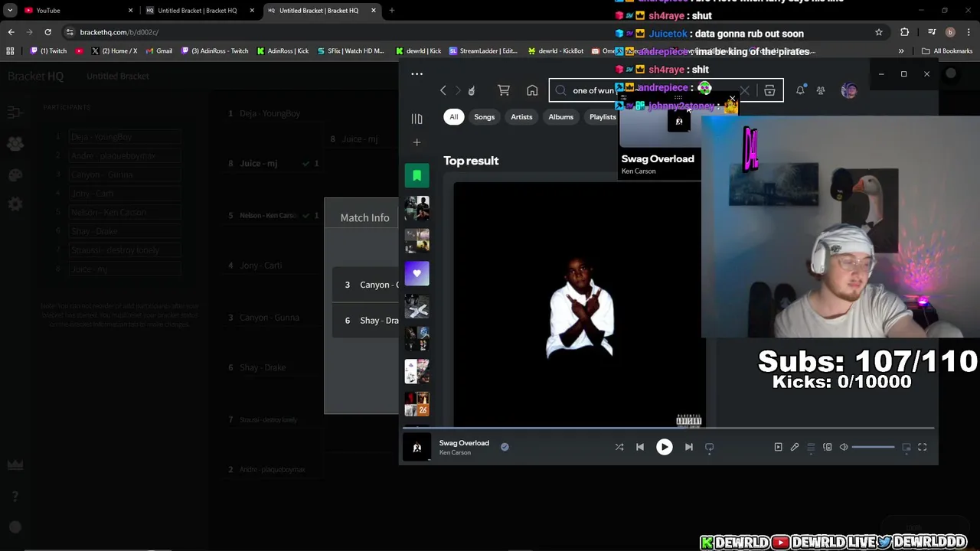Open the Chrome extensions puzzle icon
This screenshot has height=551, width=980.
tap(905, 32)
